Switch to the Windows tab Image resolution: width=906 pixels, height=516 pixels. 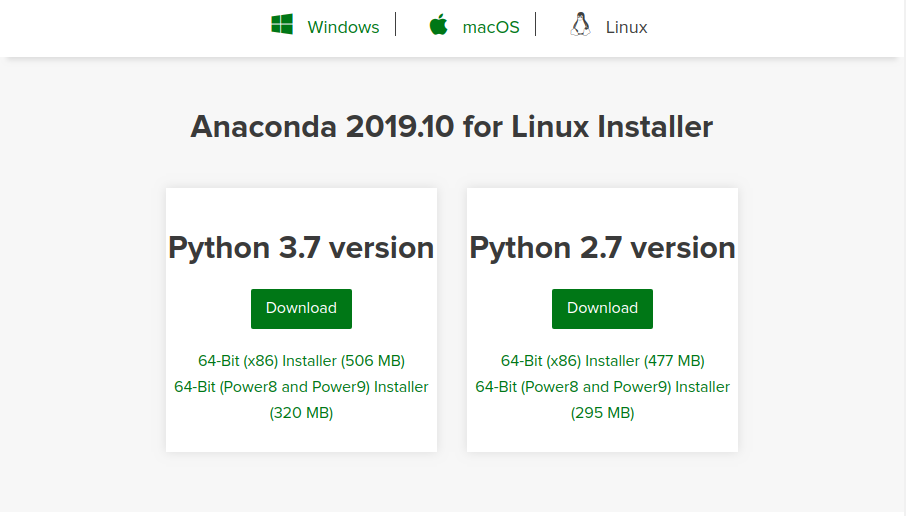[x=343, y=27]
